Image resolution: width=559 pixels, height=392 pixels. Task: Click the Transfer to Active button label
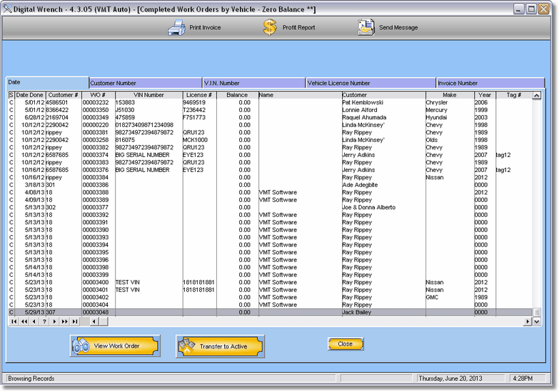pyautogui.click(x=223, y=346)
